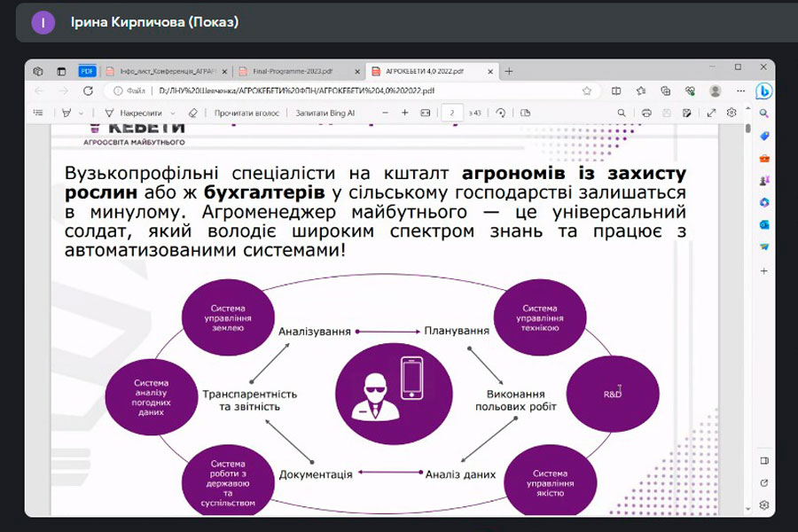Image resolution: width=798 pixels, height=532 pixels.
Task: Open the Favorites list icon
Action: tap(641, 90)
